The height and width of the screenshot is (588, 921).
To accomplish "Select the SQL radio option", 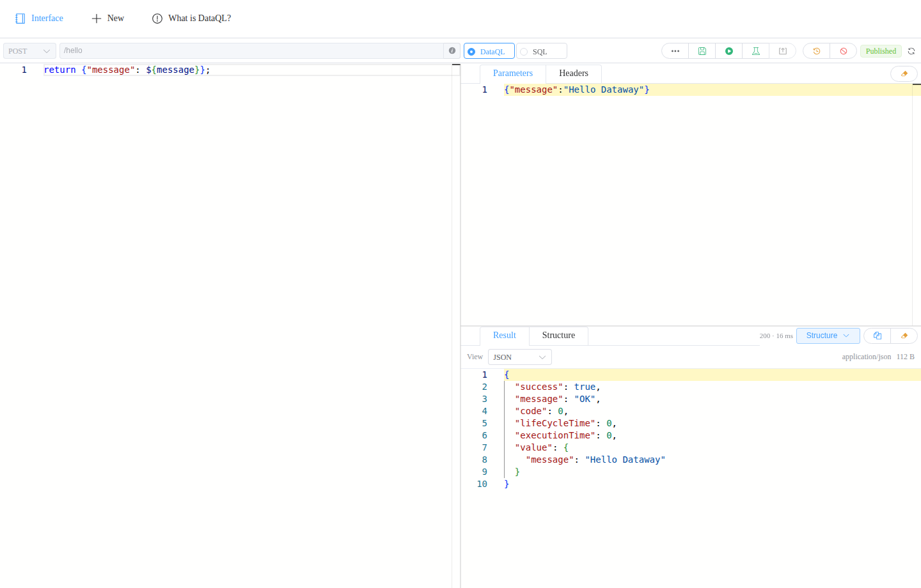I will [x=542, y=51].
